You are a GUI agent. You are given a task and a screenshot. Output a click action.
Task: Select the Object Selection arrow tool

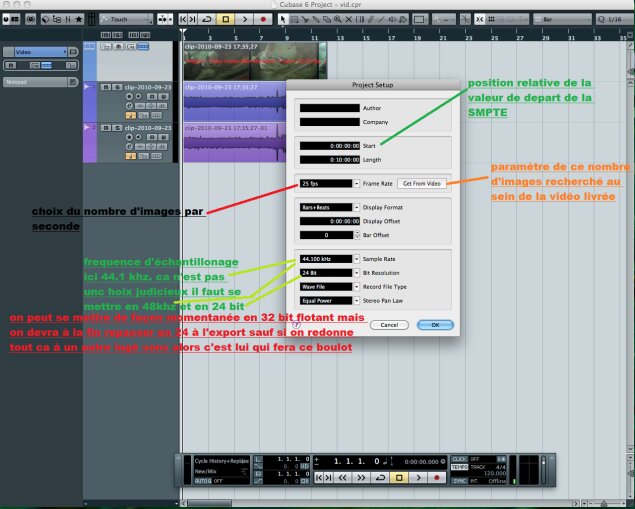pyautogui.click(x=283, y=19)
